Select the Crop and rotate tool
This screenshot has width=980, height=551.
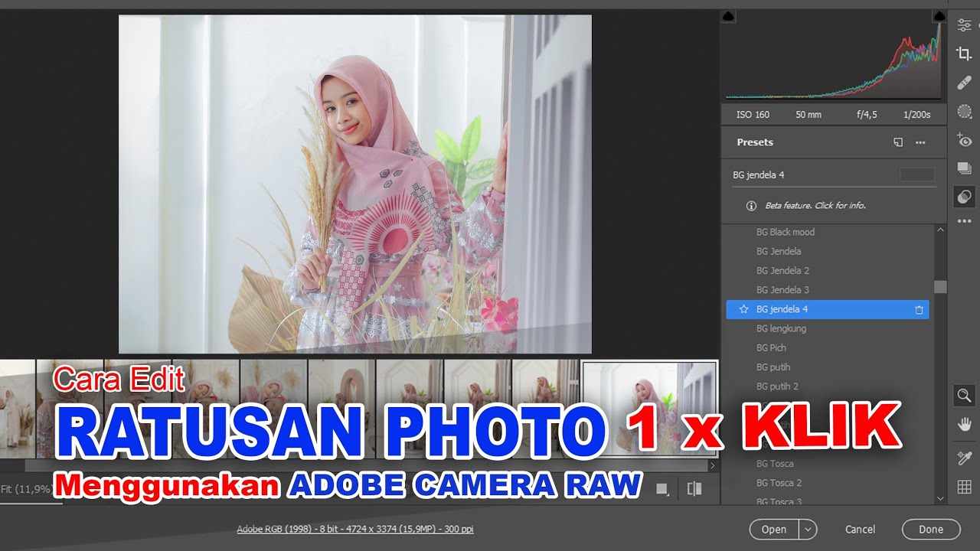[x=964, y=54]
